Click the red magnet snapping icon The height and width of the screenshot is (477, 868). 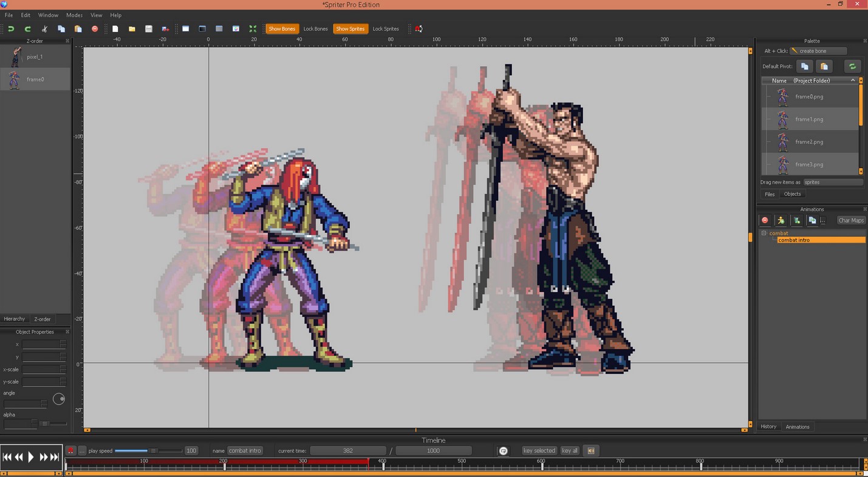(419, 29)
